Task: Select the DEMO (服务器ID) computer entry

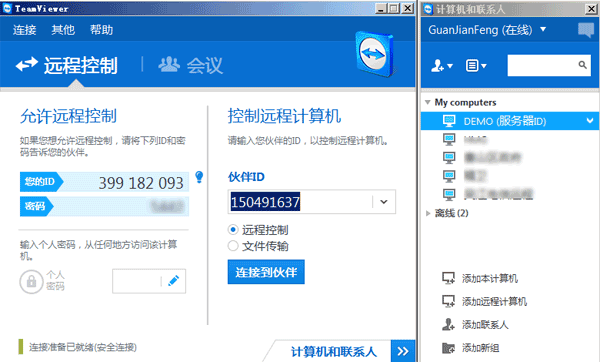Action: [510, 121]
